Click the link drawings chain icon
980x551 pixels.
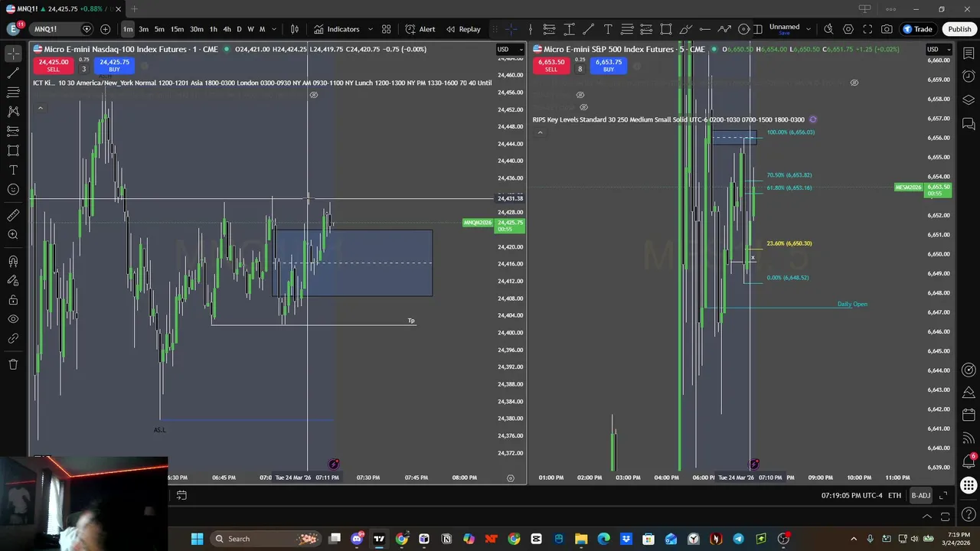[x=13, y=338]
